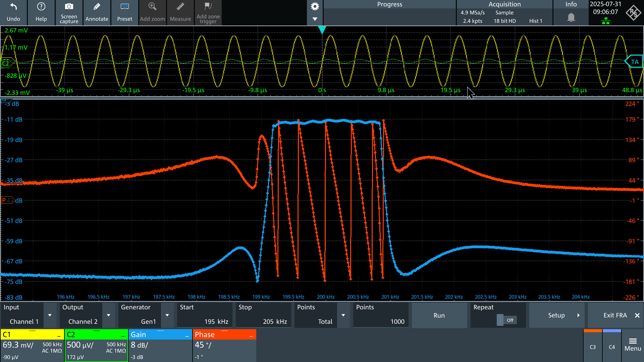Enable channel C4

[612, 345]
